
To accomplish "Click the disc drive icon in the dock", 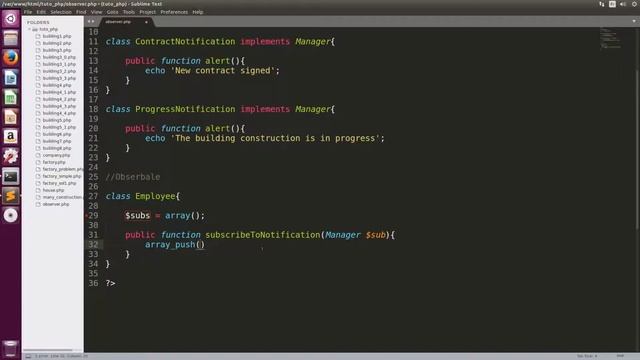I will 11,216.
